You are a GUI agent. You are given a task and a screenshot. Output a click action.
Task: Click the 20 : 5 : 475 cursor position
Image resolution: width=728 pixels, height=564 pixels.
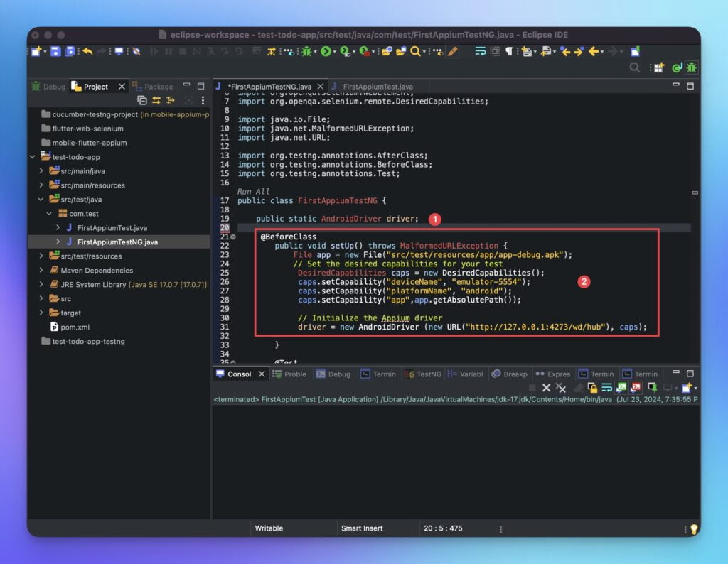443,528
